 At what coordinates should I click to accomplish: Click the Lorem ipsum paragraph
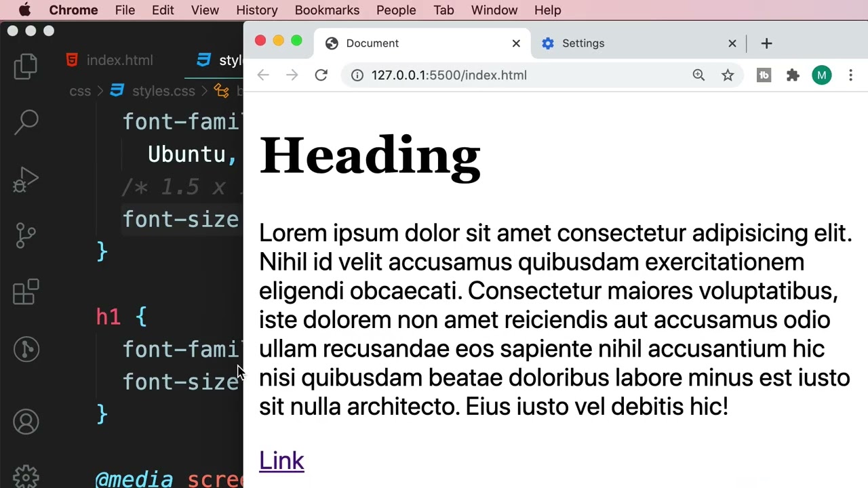point(555,319)
